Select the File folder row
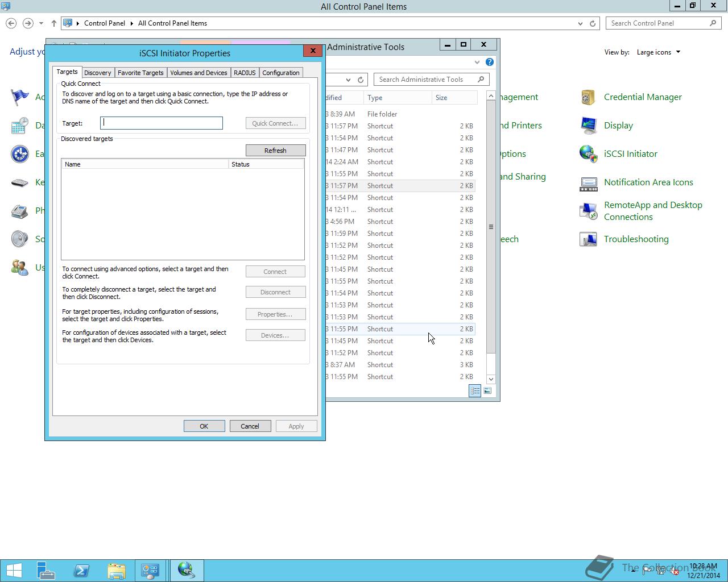The width and height of the screenshot is (728, 582). pos(400,114)
